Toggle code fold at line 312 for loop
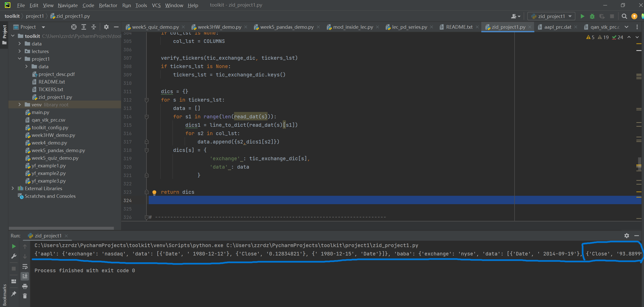This screenshot has height=307, width=644. pyautogui.click(x=146, y=100)
